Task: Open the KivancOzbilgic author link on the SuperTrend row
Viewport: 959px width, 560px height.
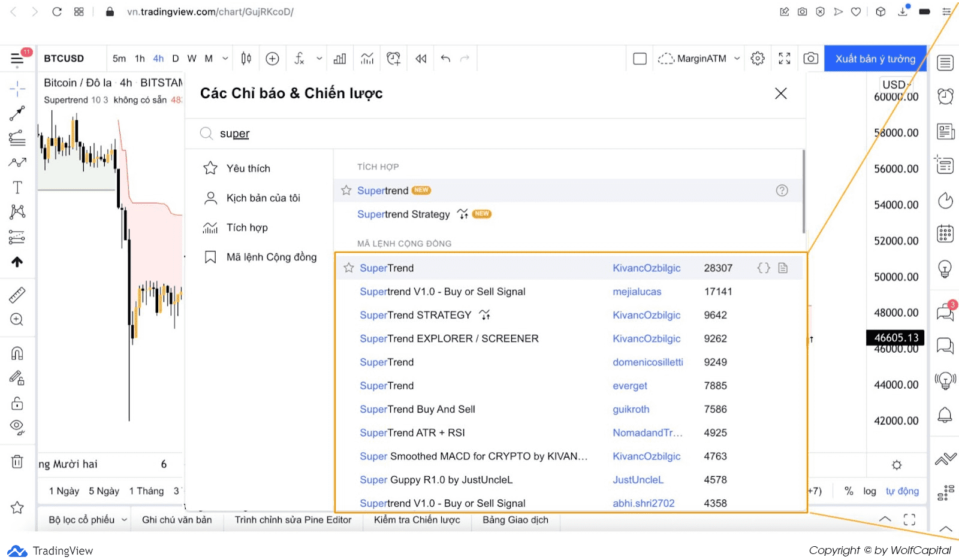Action: (646, 268)
